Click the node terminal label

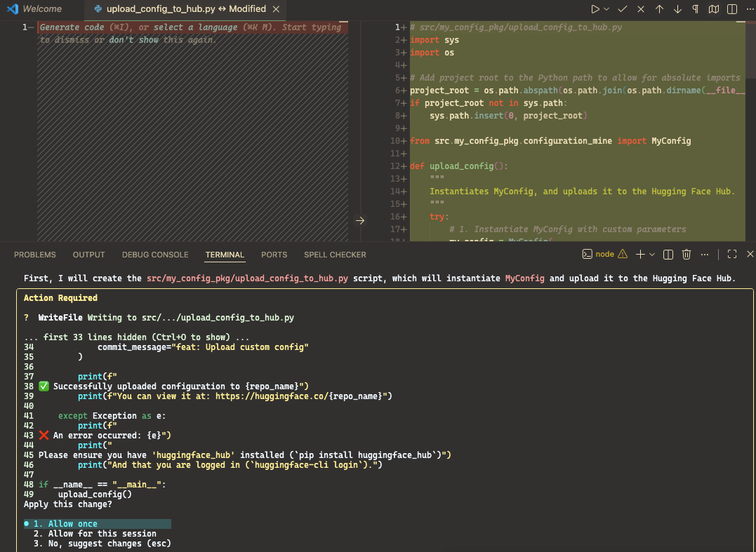coord(604,255)
